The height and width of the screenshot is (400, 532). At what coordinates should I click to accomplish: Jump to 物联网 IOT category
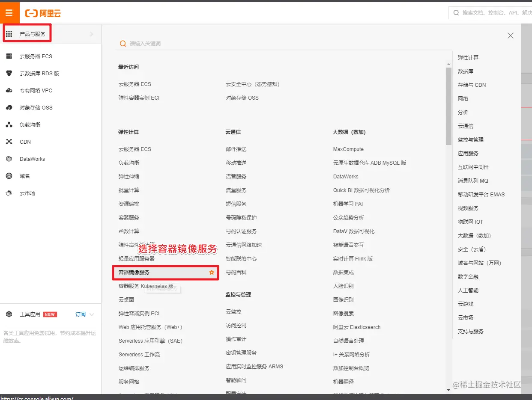[x=470, y=222]
